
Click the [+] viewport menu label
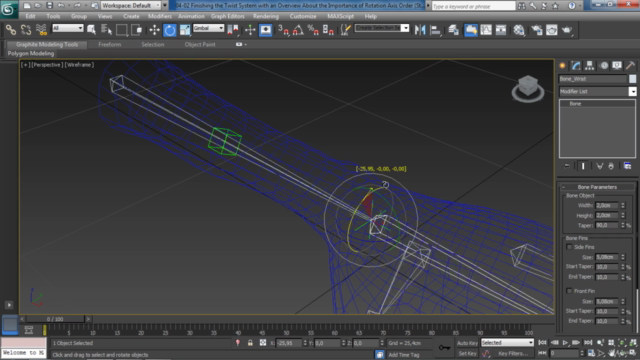pyautogui.click(x=25, y=64)
